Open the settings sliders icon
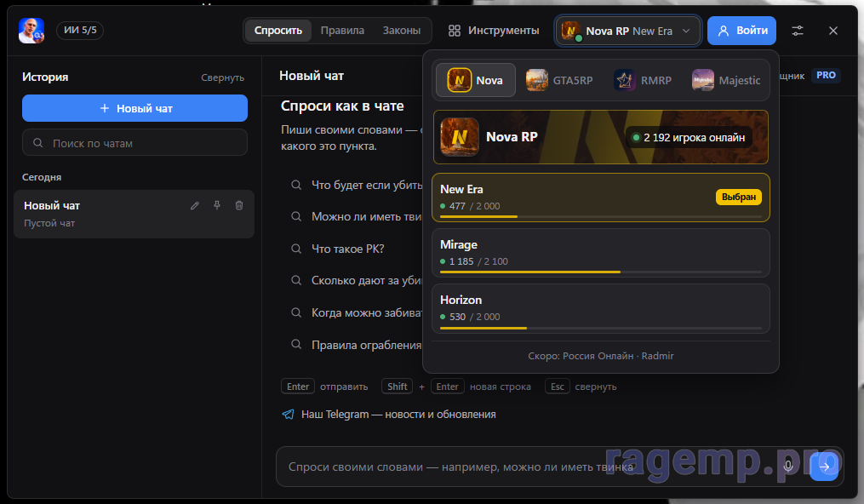The width and height of the screenshot is (864, 504). pyautogui.click(x=798, y=31)
